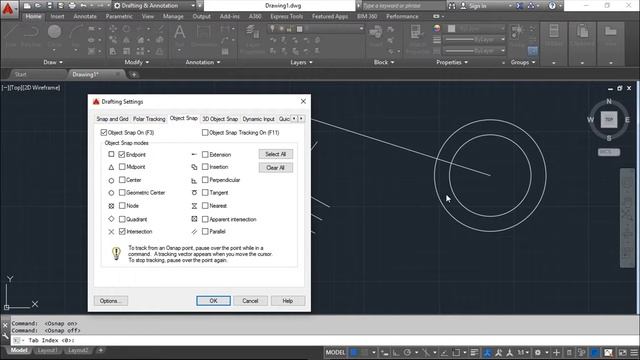Check the Center snap mode
This screenshot has width=640, height=360.
(122, 180)
